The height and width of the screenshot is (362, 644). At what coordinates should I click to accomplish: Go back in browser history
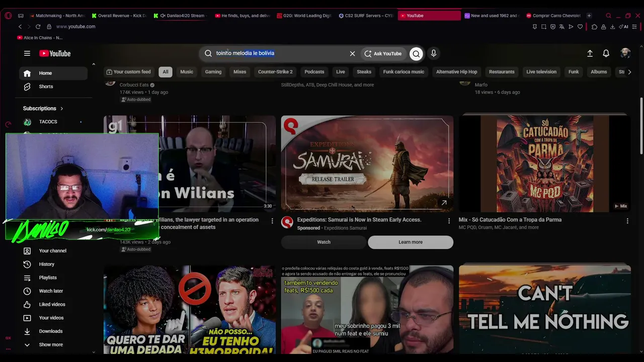(20, 27)
